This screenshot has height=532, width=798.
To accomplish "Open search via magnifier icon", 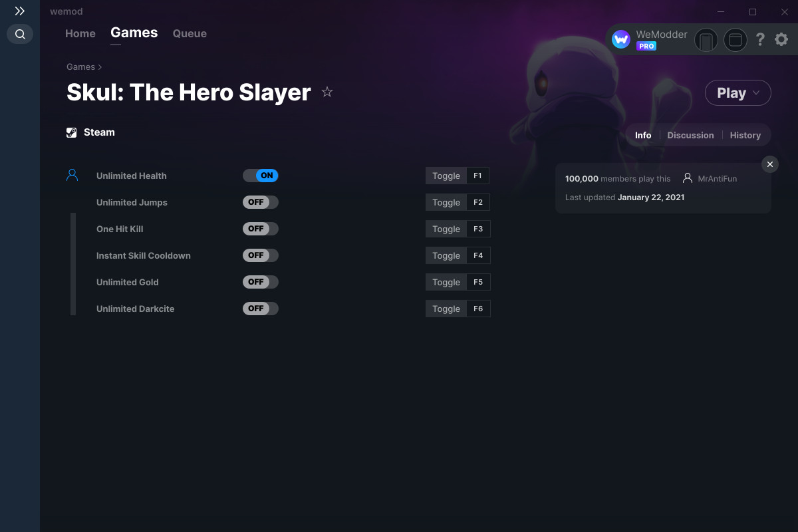I will [20, 34].
